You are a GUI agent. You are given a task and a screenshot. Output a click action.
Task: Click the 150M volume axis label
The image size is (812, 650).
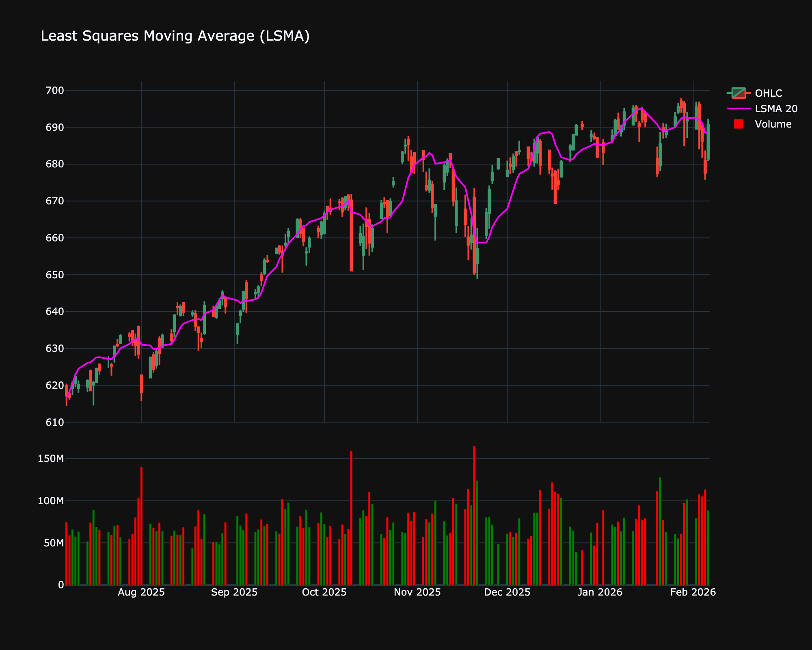coord(50,458)
